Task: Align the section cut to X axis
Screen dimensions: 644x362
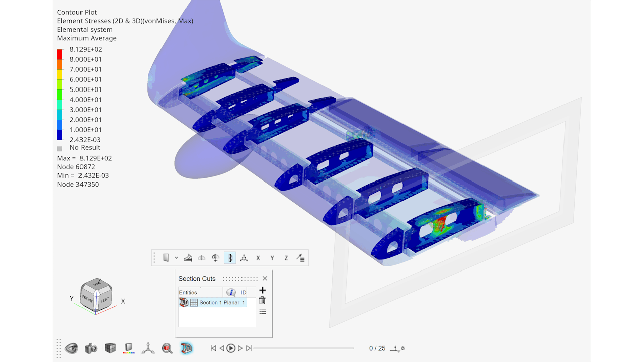Action: (258, 258)
